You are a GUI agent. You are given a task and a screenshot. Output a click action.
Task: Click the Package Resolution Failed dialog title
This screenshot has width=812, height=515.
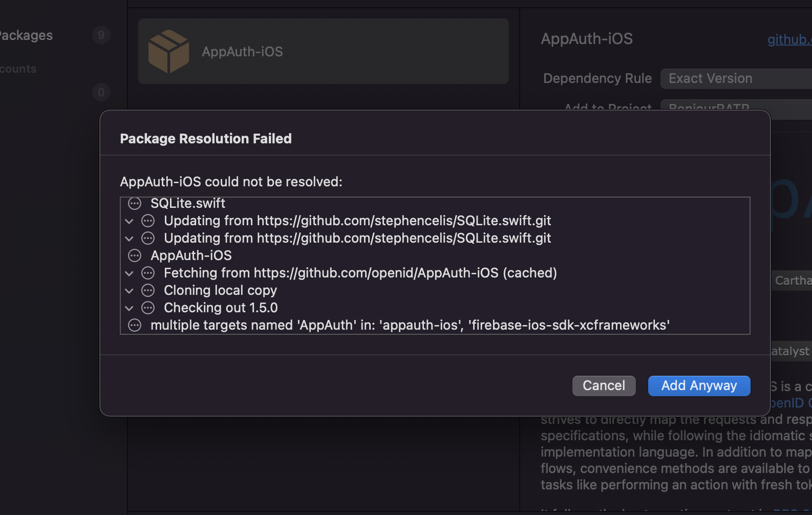(206, 139)
